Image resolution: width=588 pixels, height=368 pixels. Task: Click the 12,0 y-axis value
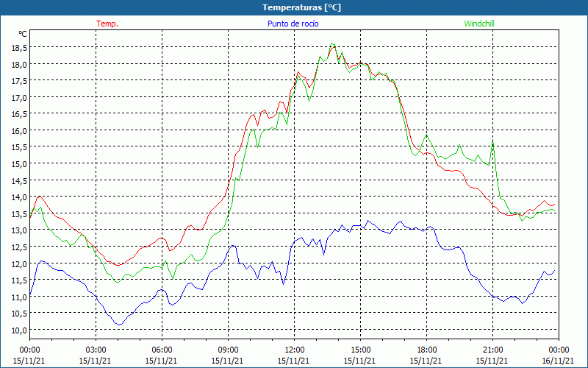pos(21,263)
